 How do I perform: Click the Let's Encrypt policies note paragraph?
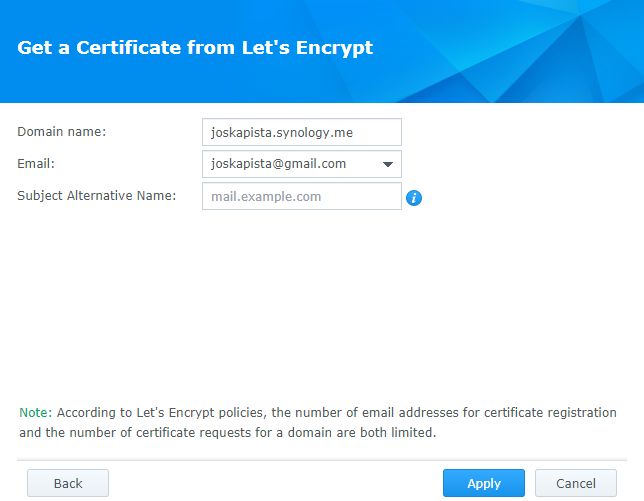point(318,422)
